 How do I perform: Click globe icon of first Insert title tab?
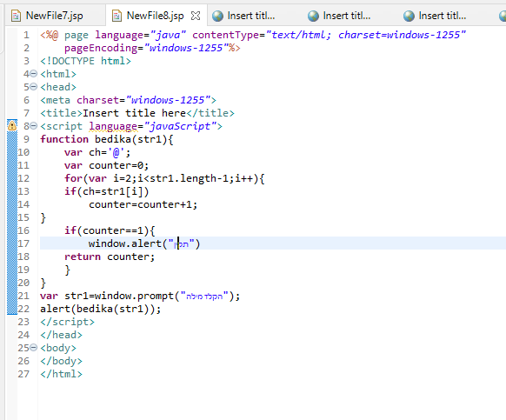pyautogui.click(x=217, y=16)
